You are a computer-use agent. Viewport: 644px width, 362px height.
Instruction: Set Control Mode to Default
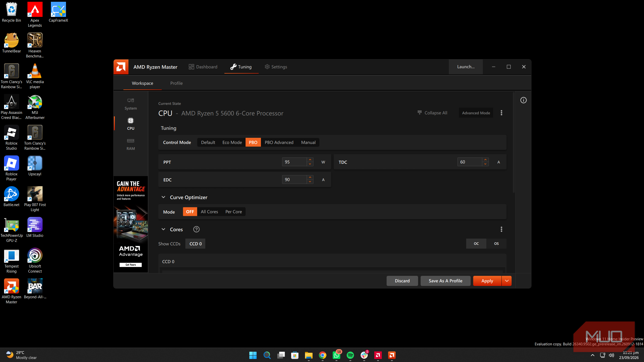point(208,142)
